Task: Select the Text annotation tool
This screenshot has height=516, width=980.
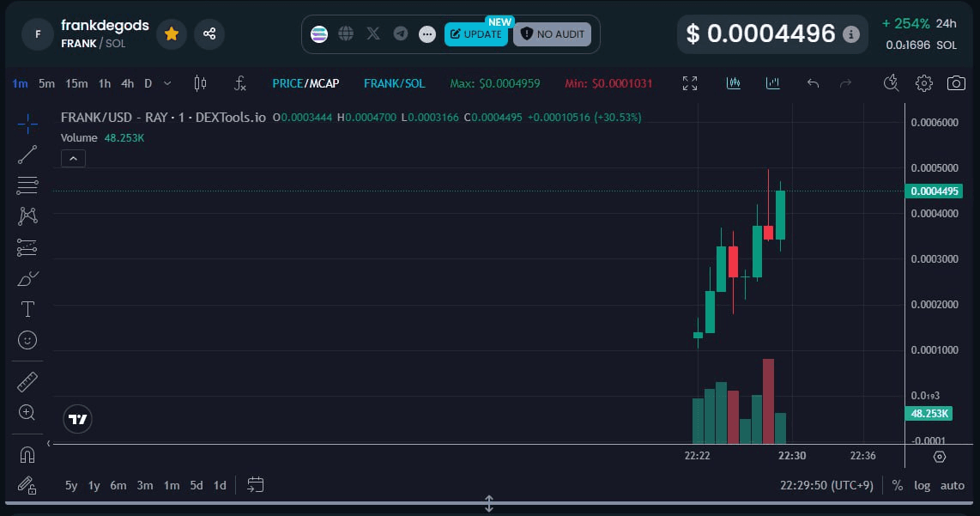Action: pyautogui.click(x=27, y=309)
